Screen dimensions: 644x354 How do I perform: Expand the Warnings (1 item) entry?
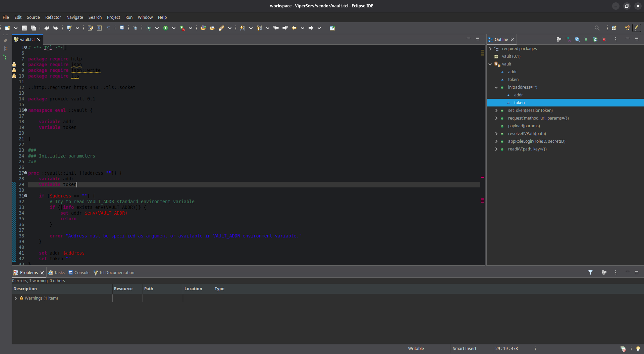tap(15, 298)
